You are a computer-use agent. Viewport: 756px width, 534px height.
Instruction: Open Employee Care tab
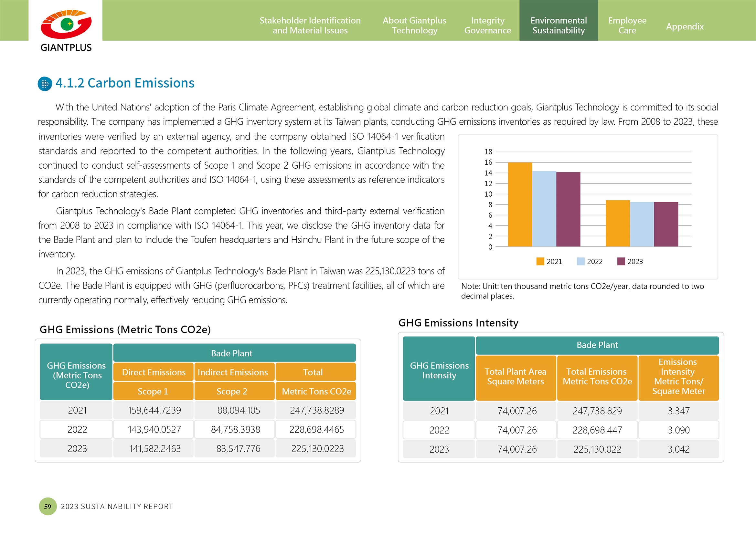pyautogui.click(x=627, y=25)
